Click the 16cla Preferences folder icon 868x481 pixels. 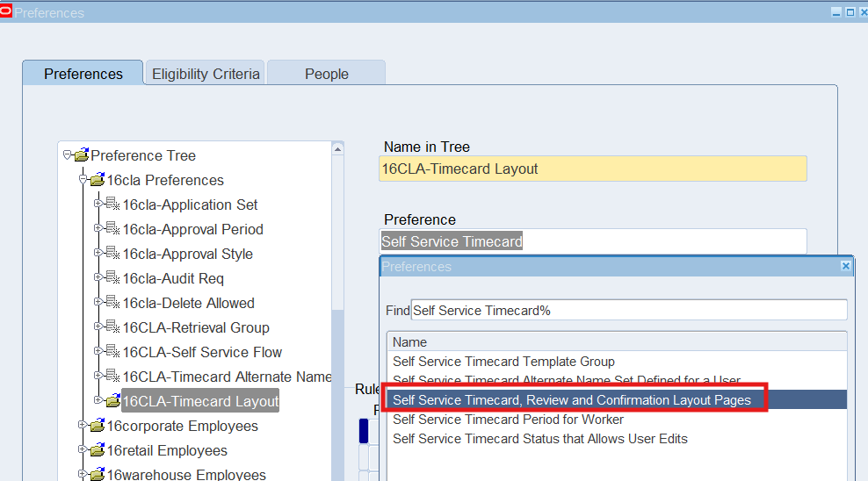click(97, 181)
